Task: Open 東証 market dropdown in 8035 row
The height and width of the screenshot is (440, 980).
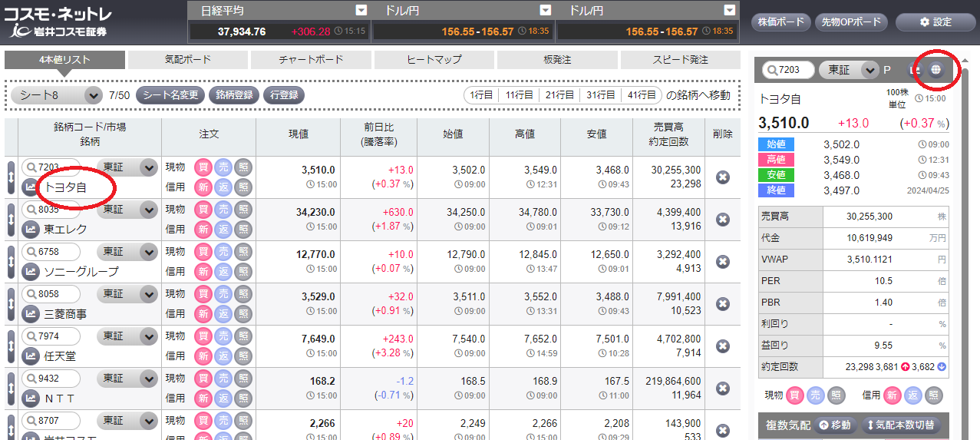Action: click(x=127, y=210)
